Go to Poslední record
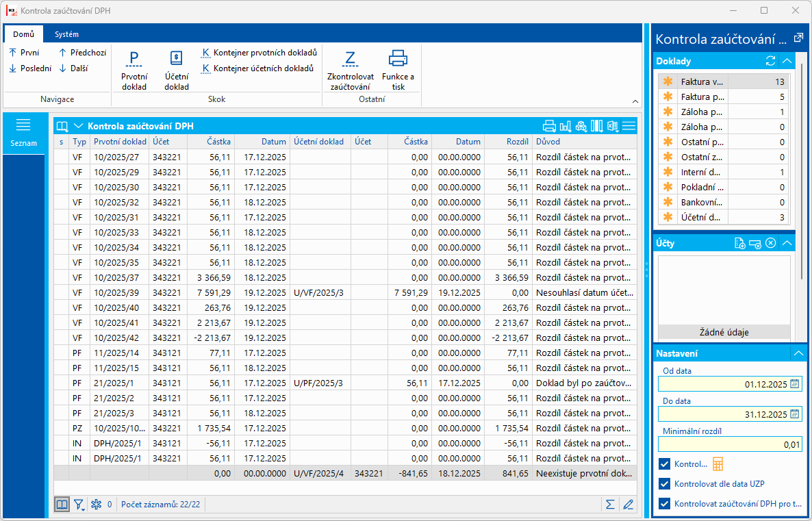This screenshot has width=812, height=521. click(30, 68)
